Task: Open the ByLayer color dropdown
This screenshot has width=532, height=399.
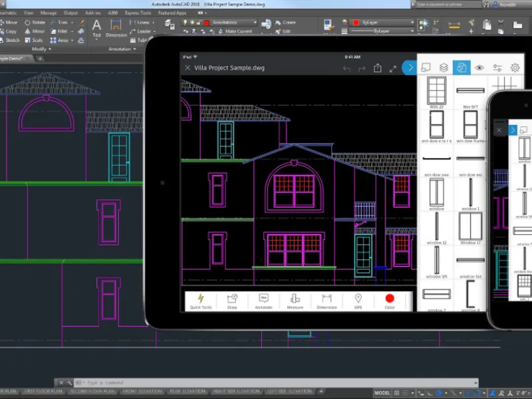Action: [x=412, y=23]
